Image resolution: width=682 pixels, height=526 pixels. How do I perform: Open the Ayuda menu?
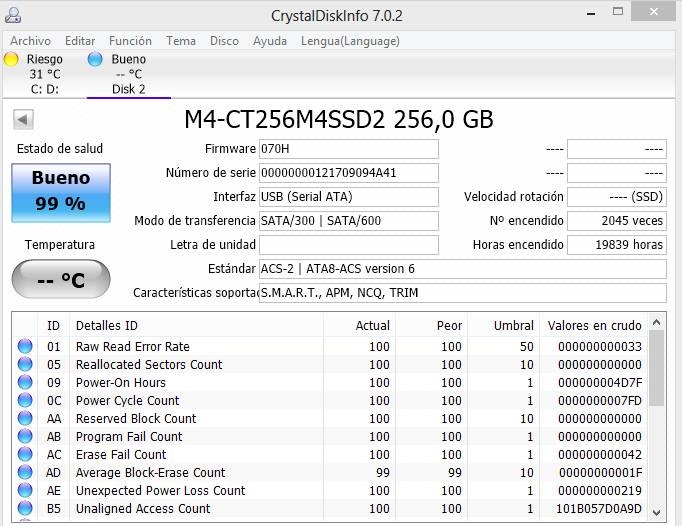click(270, 41)
